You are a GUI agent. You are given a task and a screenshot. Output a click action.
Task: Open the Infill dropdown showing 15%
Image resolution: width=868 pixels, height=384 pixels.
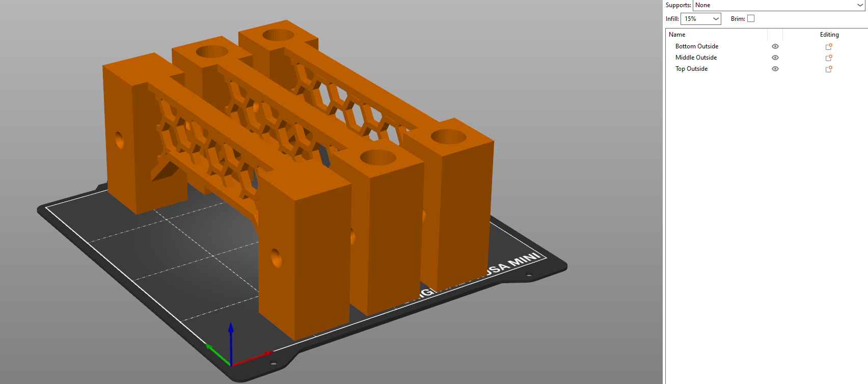[701, 19]
